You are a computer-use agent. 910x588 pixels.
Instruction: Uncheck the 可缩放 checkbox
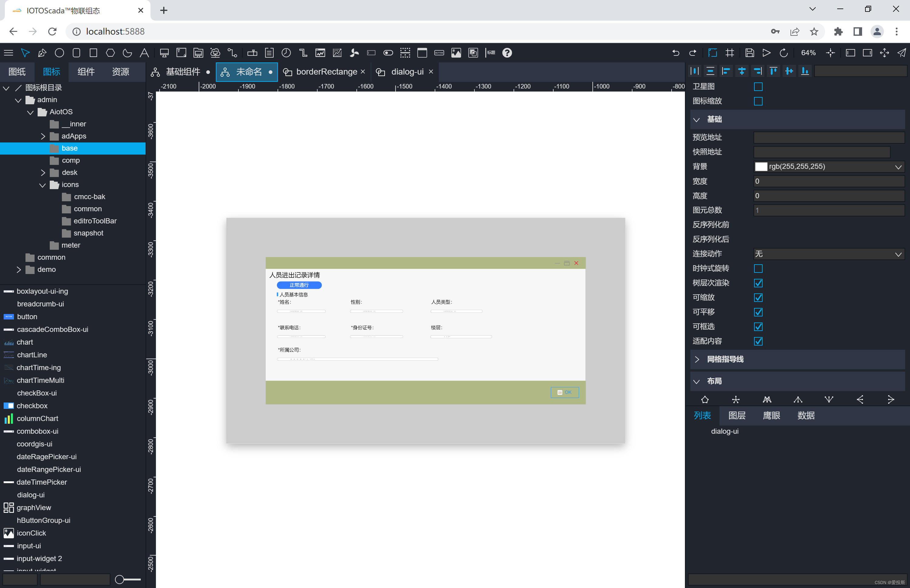coord(758,297)
